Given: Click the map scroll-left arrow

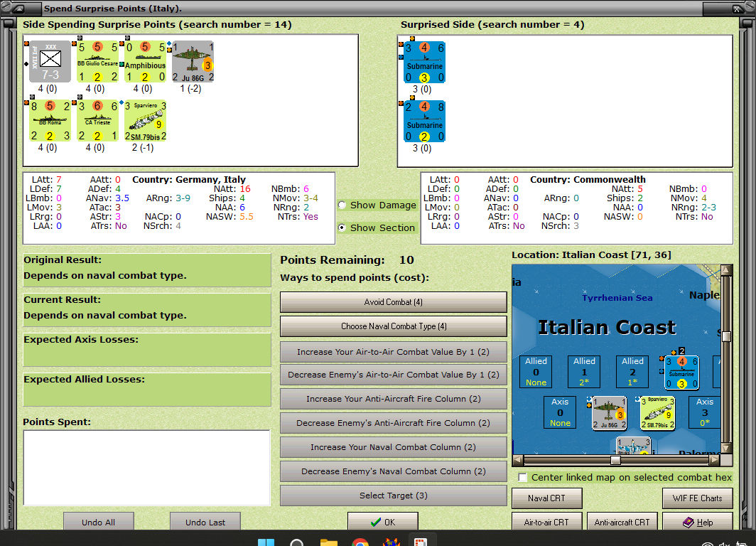Looking at the screenshot, I should coord(518,460).
